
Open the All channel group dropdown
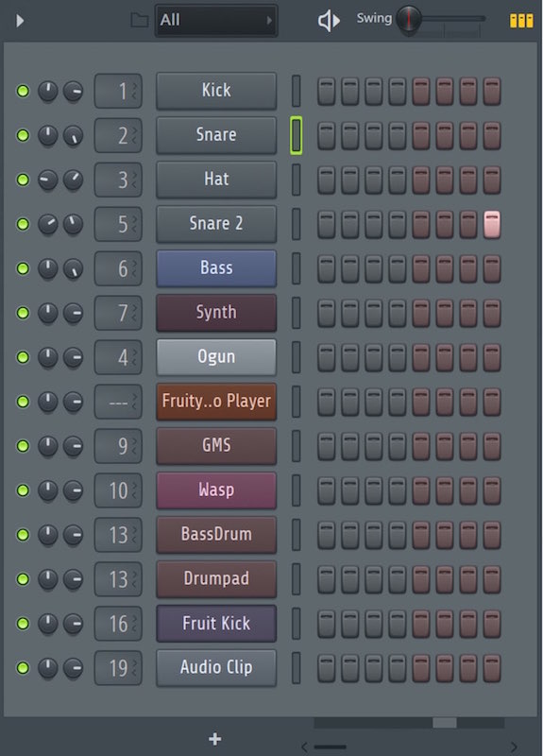[216, 20]
